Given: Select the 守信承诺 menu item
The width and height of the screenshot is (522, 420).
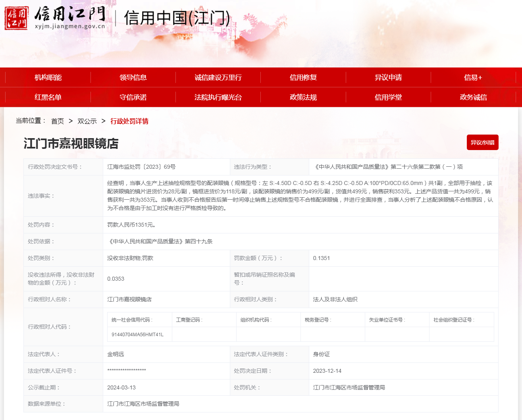Looking at the screenshot, I should pyautogui.click(x=133, y=97).
